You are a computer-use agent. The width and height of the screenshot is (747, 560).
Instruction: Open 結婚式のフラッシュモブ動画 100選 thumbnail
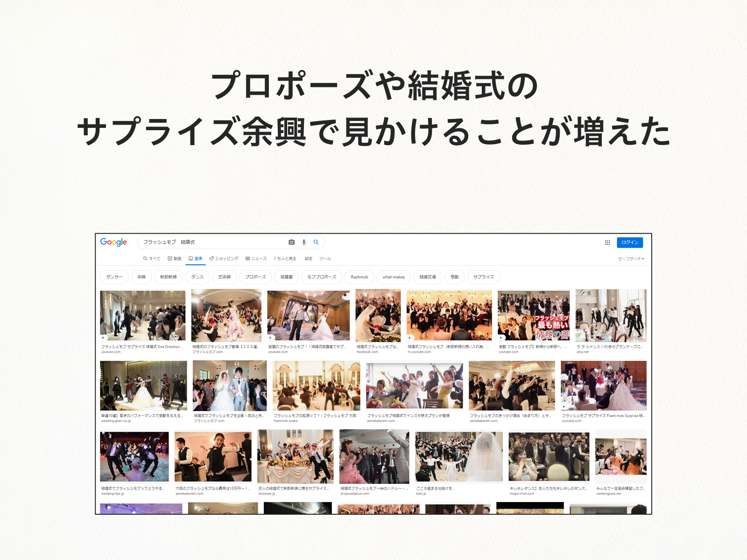[226, 315]
